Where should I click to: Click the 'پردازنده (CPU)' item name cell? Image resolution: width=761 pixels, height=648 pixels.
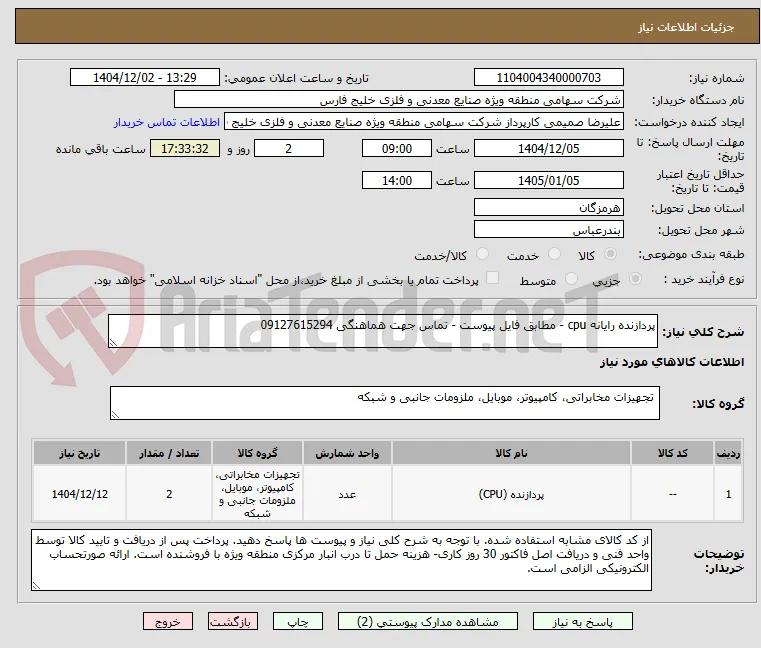pos(511,494)
